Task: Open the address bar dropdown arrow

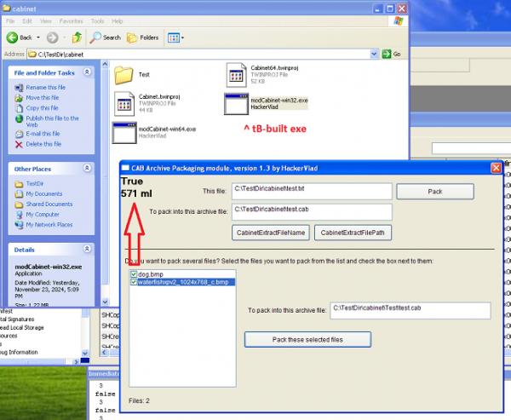Action: pos(374,54)
